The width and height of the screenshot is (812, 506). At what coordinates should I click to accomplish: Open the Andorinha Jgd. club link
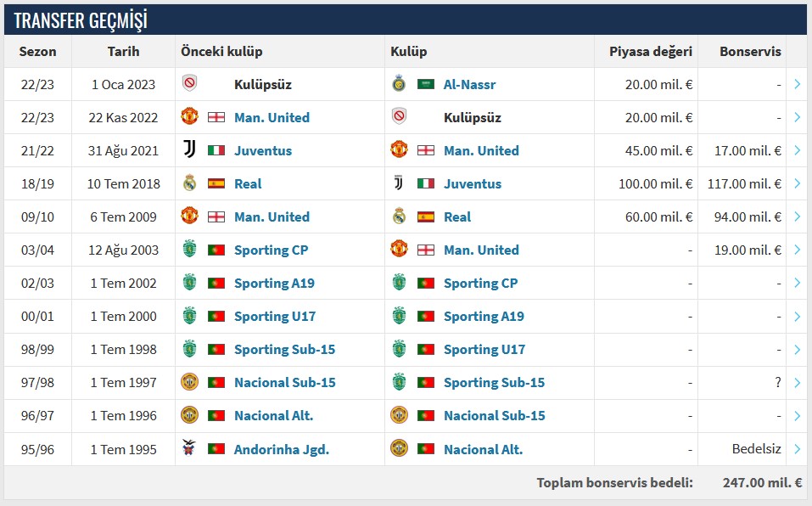[281, 449]
